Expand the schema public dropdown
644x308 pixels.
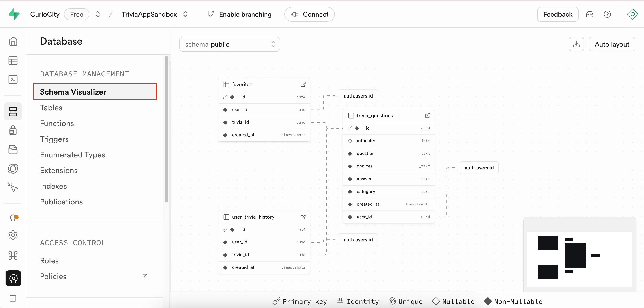coord(230,44)
